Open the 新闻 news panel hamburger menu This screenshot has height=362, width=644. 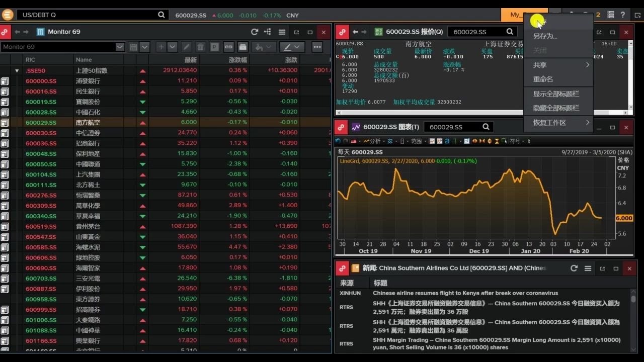[588, 268]
